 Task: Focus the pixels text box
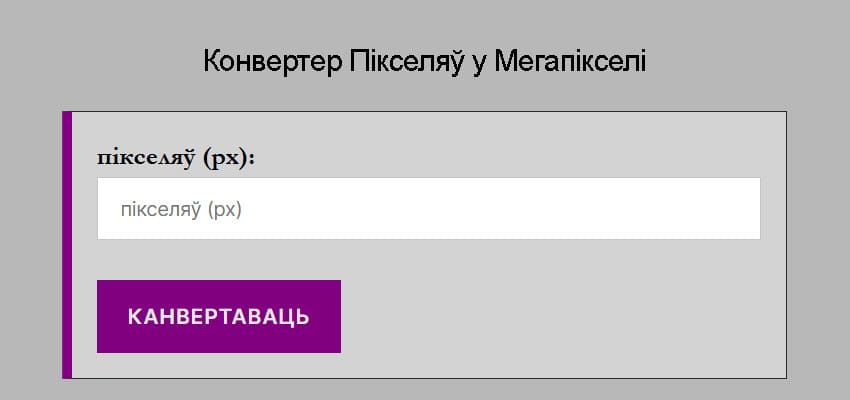click(428, 209)
